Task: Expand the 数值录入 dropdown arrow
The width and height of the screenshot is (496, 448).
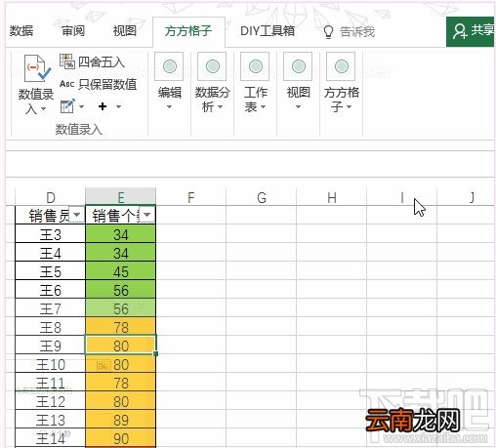Action: (x=43, y=109)
